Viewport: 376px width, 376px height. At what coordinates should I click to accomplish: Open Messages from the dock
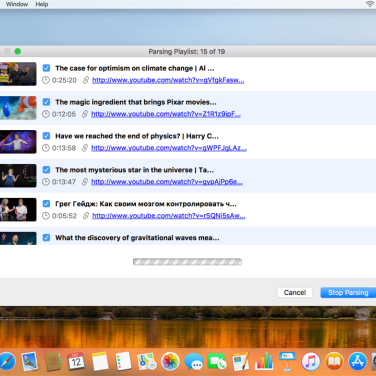[193, 362]
